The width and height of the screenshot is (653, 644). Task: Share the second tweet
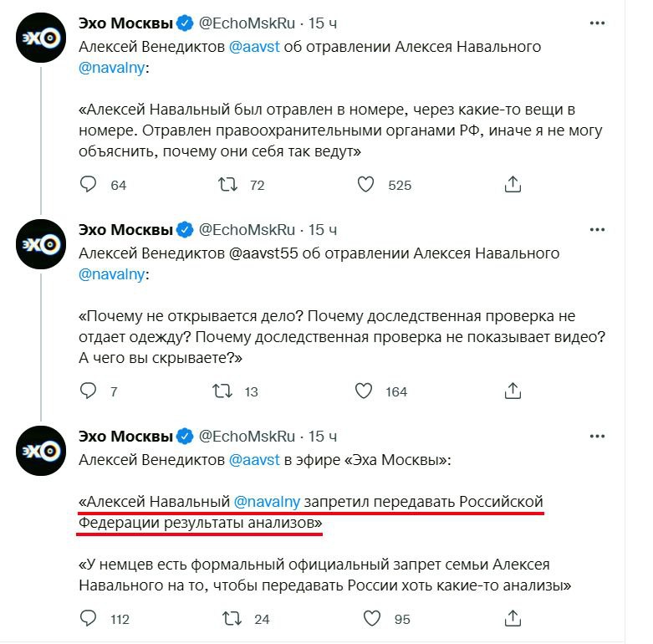515,391
